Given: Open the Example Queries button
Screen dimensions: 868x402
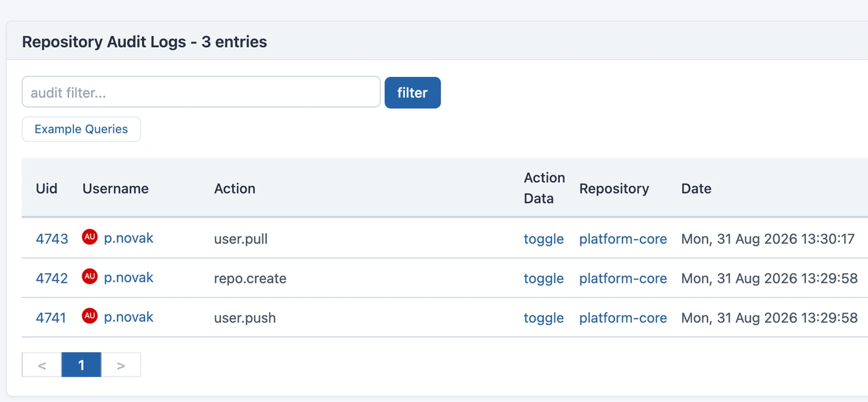Looking at the screenshot, I should [x=81, y=129].
